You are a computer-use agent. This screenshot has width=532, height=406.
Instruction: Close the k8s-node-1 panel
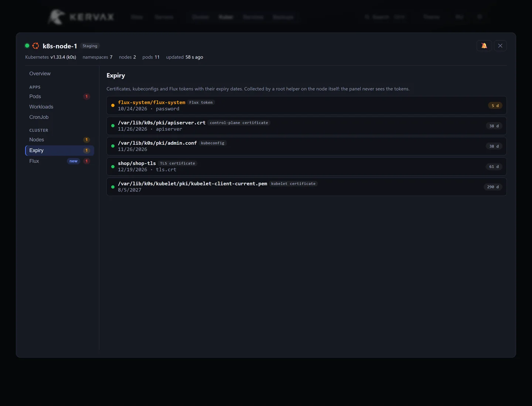click(x=500, y=46)
